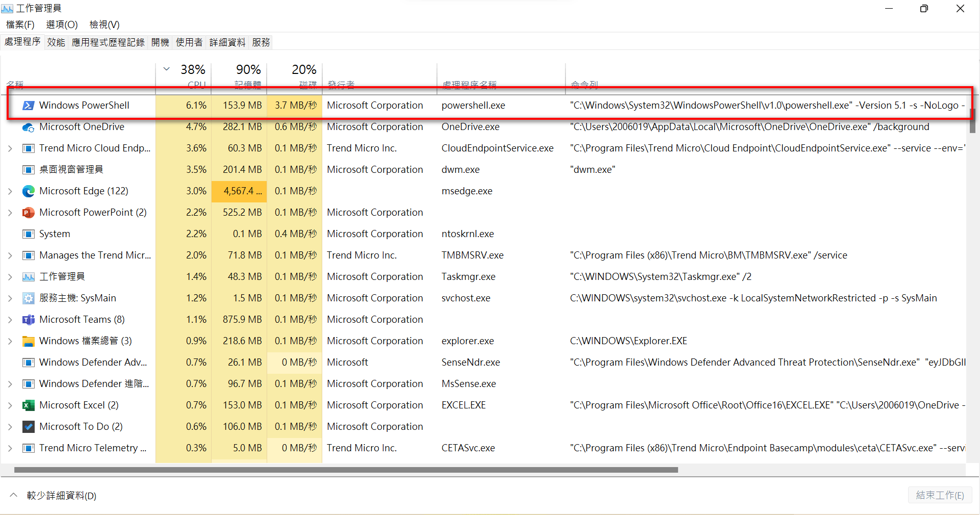Click the 工作管理員 process row icon
Screen dimensions: 980x515
coord(29,277)
